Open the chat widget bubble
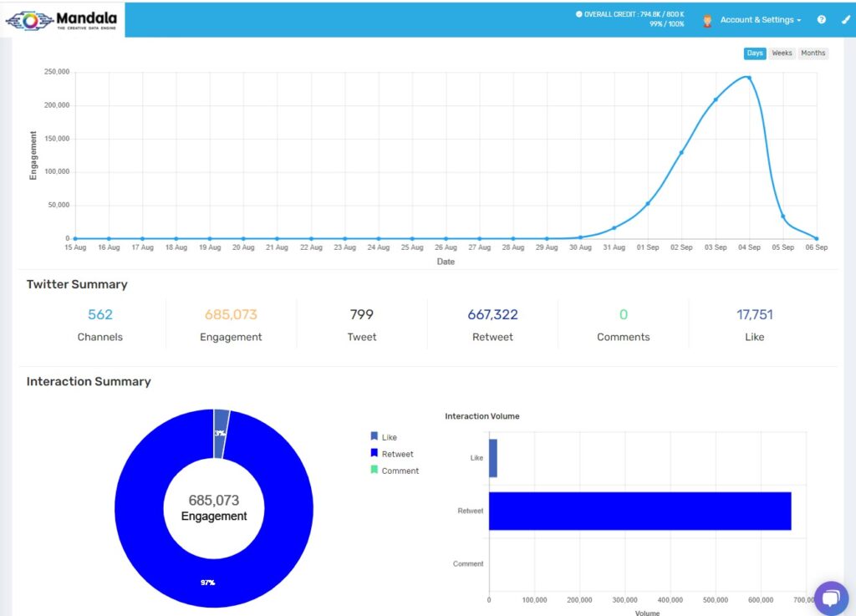856x616 pixels. (x=830, y=598)
